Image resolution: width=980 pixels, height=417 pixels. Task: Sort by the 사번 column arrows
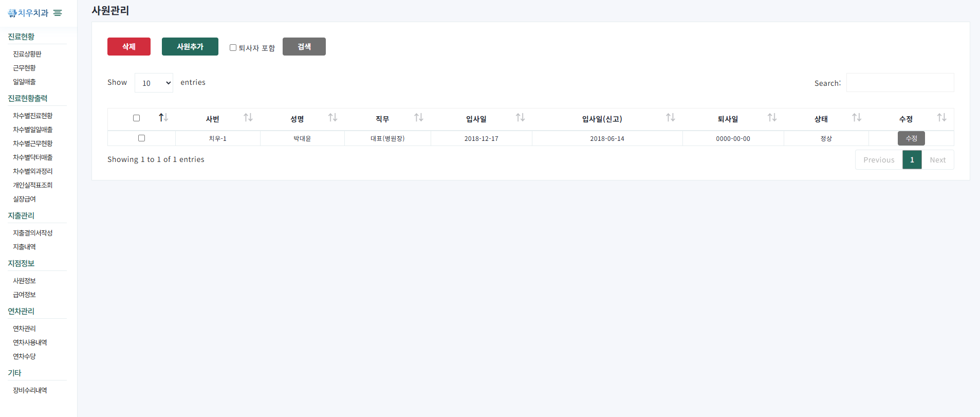point(248,118)
